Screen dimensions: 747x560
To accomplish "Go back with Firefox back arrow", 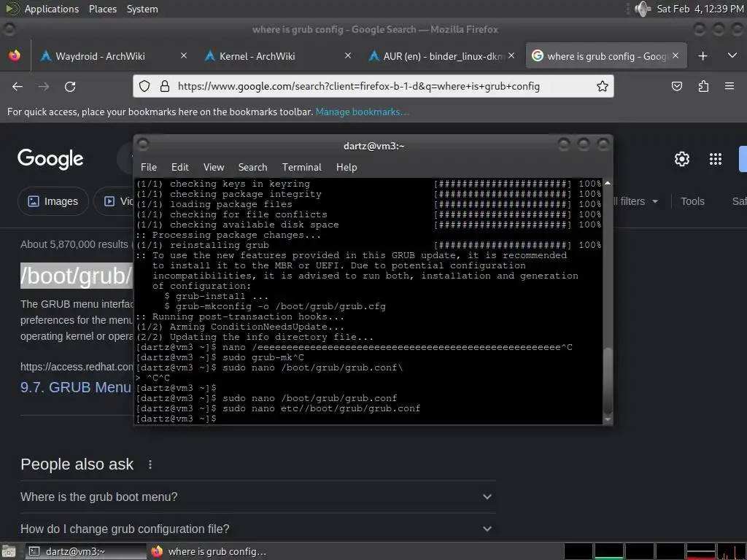I will [x=18, y=87].
